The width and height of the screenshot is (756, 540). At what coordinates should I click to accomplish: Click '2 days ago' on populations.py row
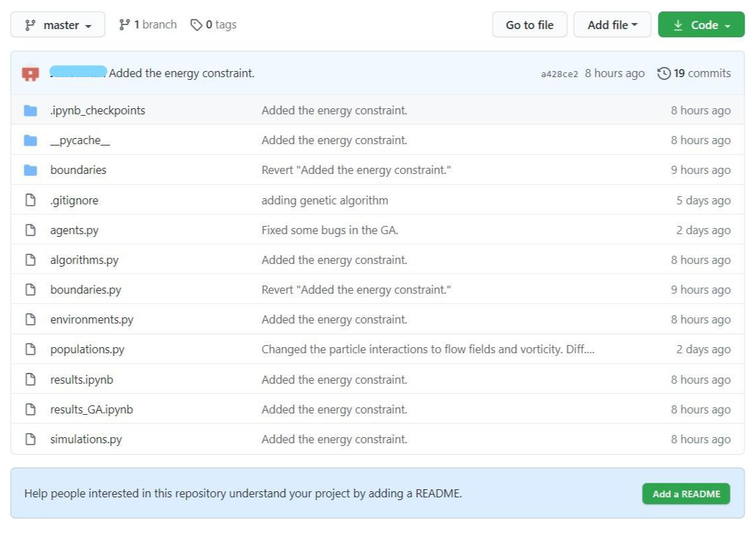pos(703,350)
